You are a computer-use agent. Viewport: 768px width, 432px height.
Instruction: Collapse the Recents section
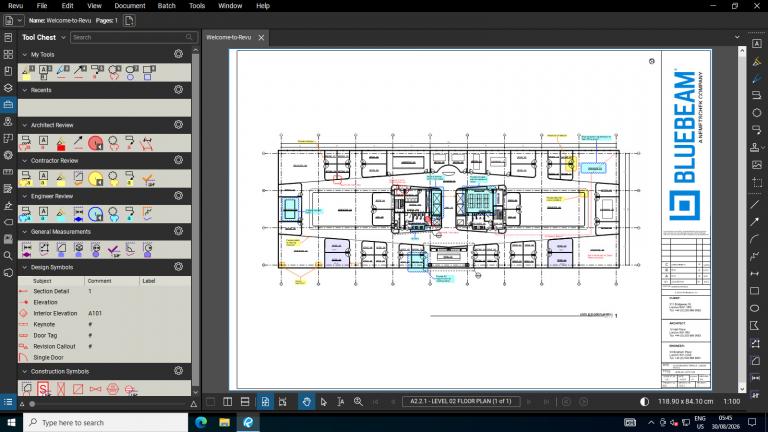pyautogui.click(x=25, y=90)
